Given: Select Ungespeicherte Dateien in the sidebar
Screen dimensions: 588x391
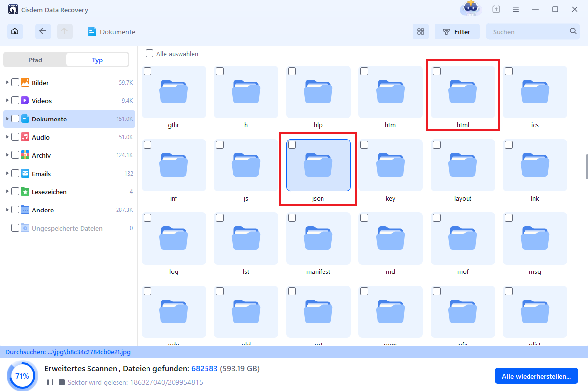Looking at the screenshot, I should (x=69, y=228).
